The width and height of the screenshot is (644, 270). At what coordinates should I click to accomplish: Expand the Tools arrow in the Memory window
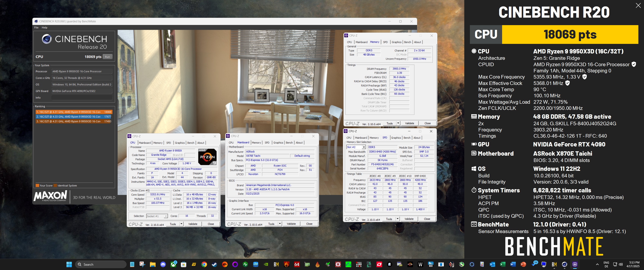click(398, 123)
